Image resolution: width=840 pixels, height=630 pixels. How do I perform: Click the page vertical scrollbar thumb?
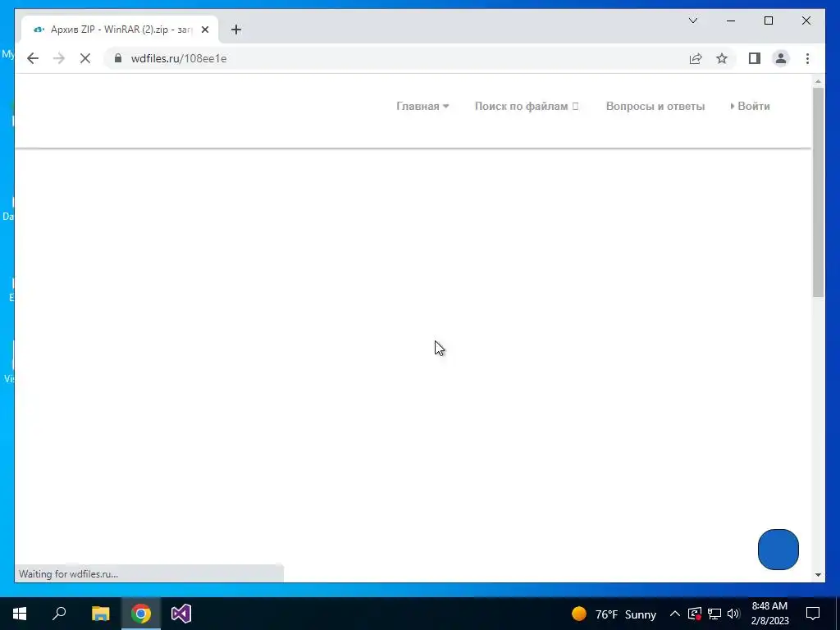coord(818,192)
